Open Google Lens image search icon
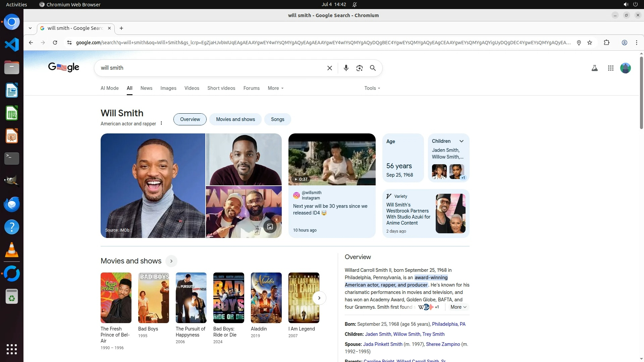 tap(359, 68)
